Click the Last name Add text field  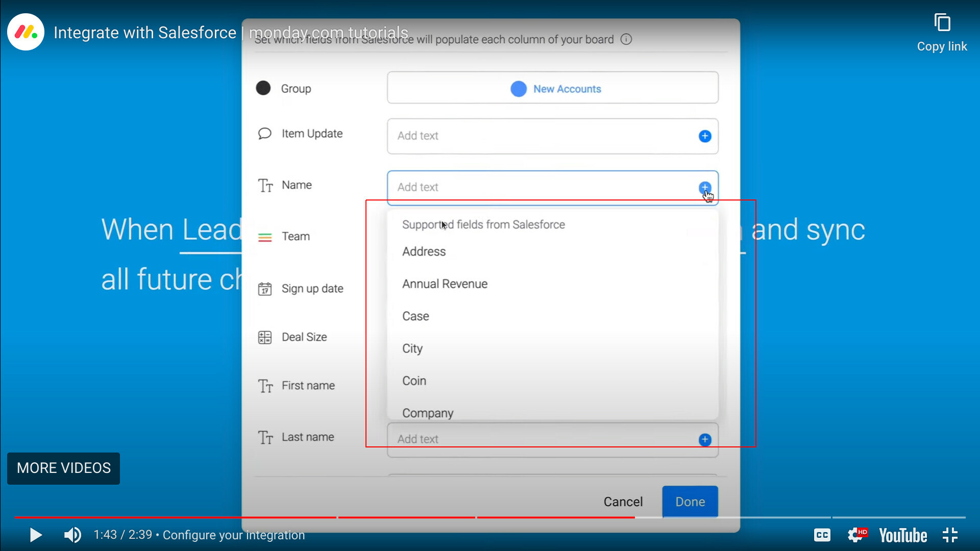553,440
